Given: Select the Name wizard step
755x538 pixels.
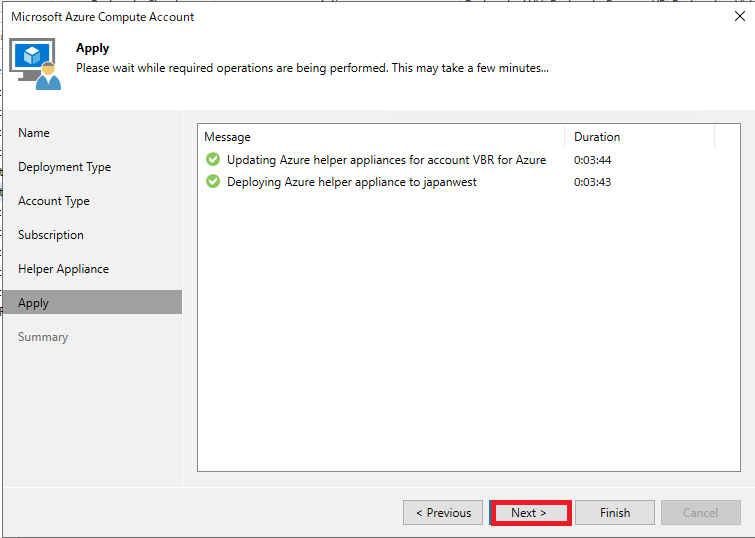Looking at the screenshot, I should pos(34,133).
